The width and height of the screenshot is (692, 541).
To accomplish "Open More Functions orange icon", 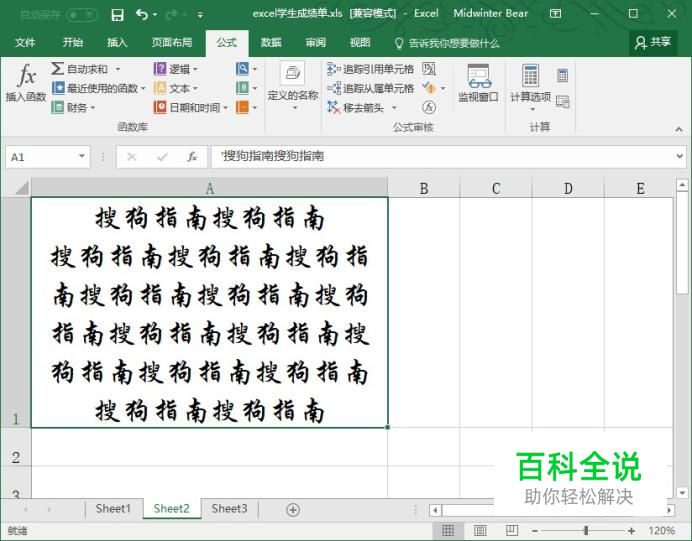I will click(242, 107).
